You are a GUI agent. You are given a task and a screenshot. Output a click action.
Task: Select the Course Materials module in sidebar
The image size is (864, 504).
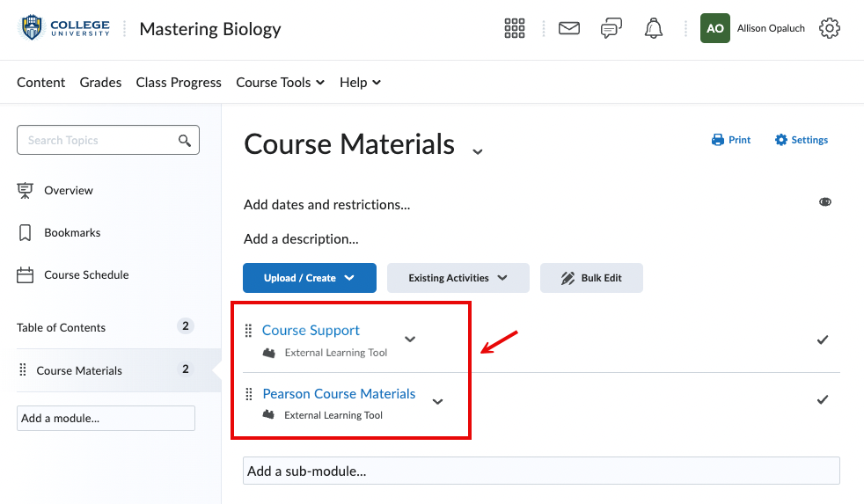(x=79, y=370)
